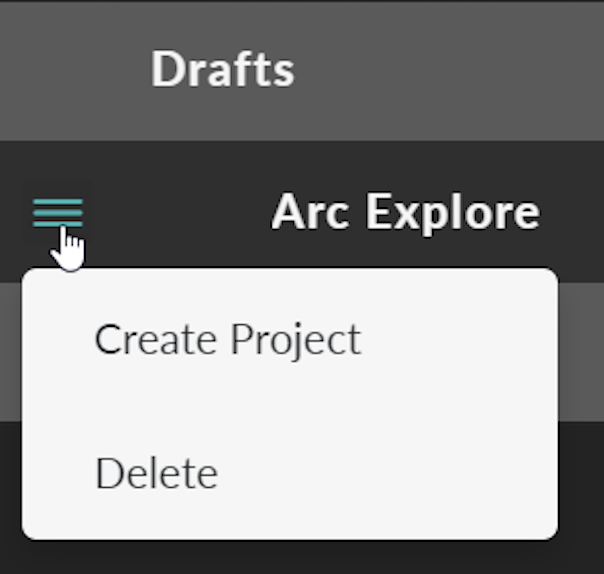
Task: Select the Drafts list header bar
Action: pos(302,71)
